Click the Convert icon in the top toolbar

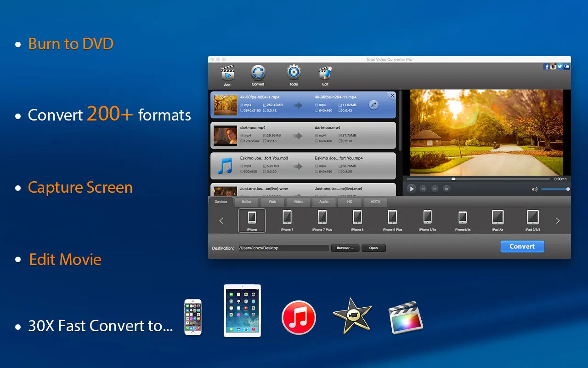258,74
